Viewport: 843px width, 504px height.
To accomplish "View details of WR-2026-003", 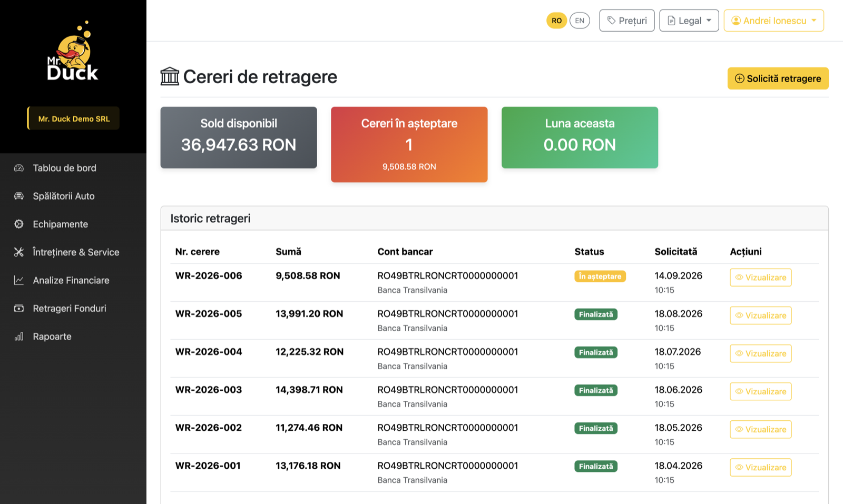I will coord(760,391).
